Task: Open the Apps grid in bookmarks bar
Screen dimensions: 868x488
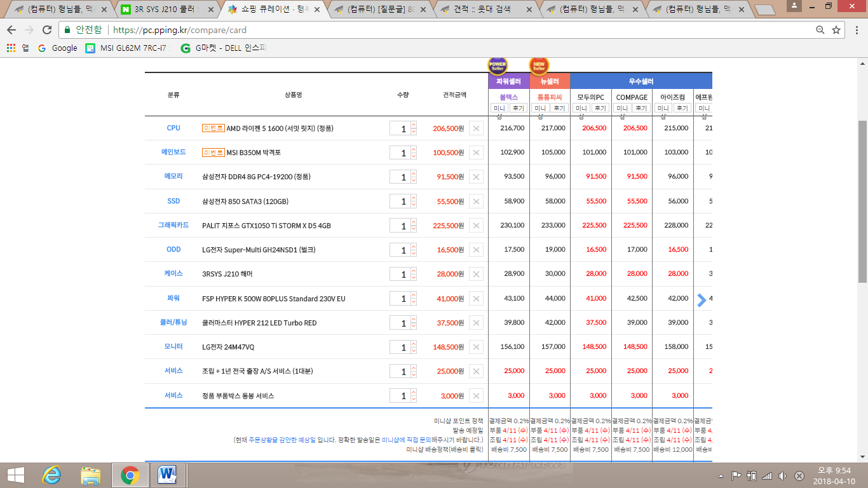Action: (x=11, y=48)
